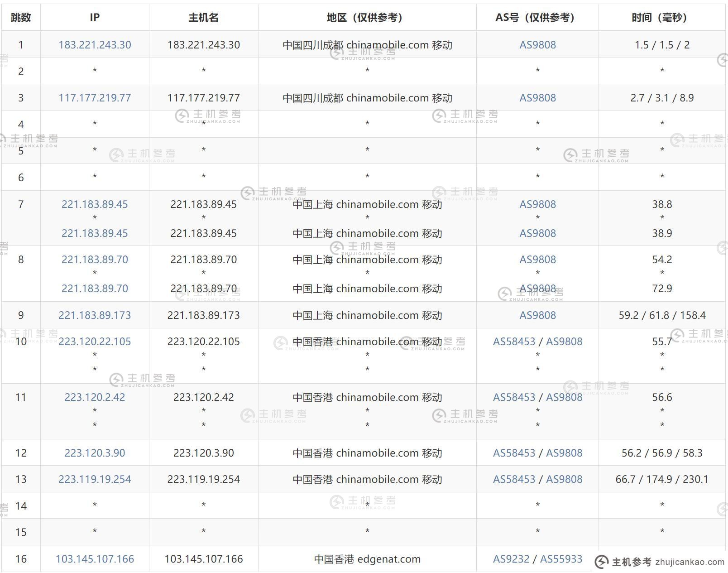
Task: Click time value 55.7 in hop 10
Action: pyautogui.click(x=662, y=342)
